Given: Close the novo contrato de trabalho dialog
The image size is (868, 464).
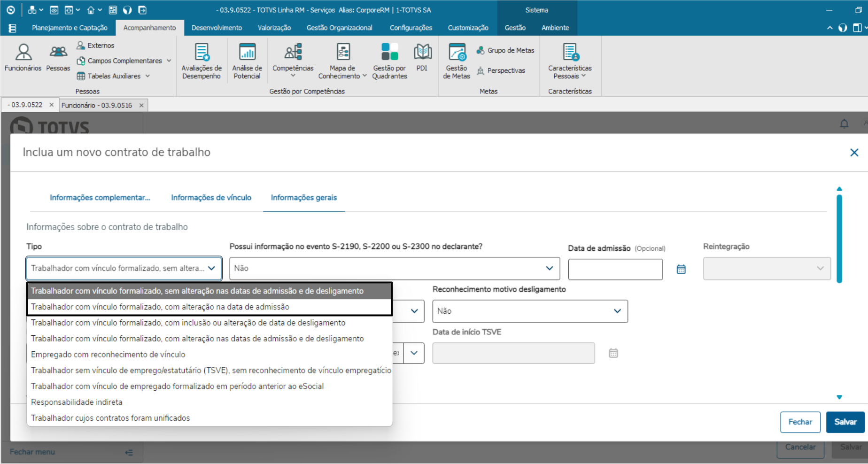Looking at the screenshot, I should coord(854,152).
